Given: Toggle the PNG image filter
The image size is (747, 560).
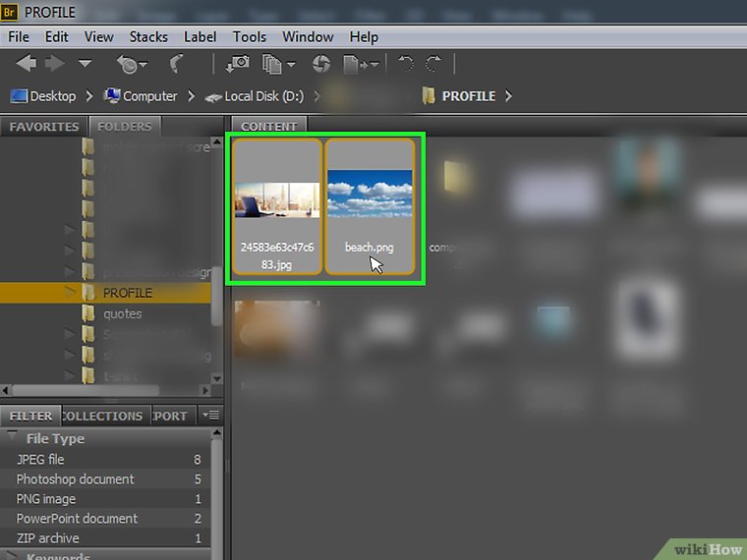Looking at the screenshot, I should coord(46,498).
